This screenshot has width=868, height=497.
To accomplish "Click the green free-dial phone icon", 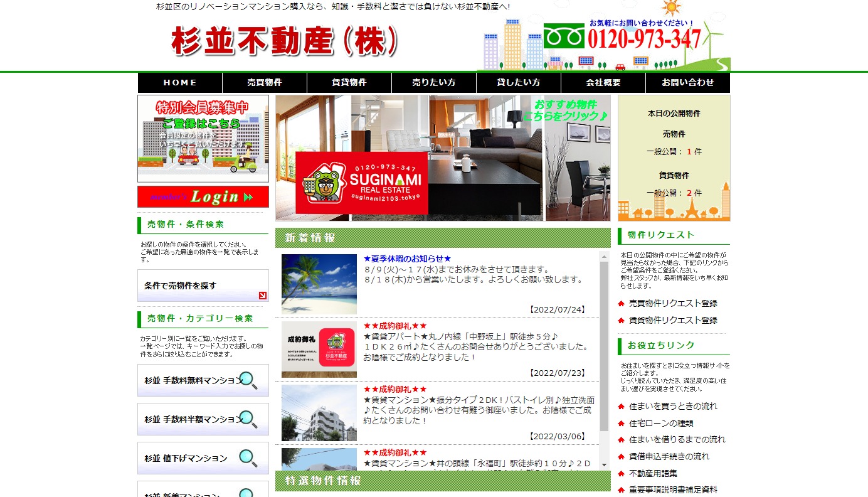I will (x=563, y=36).
